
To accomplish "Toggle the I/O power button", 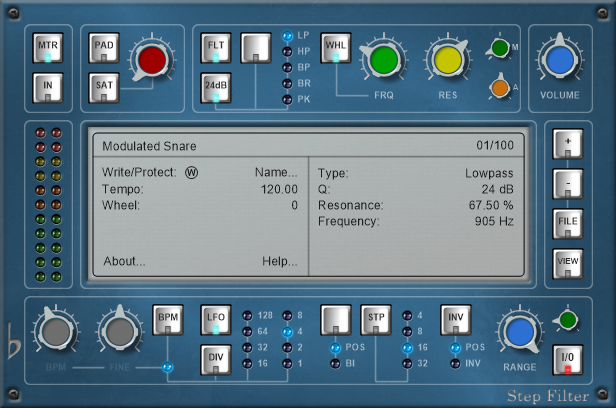I will point(567,359).
